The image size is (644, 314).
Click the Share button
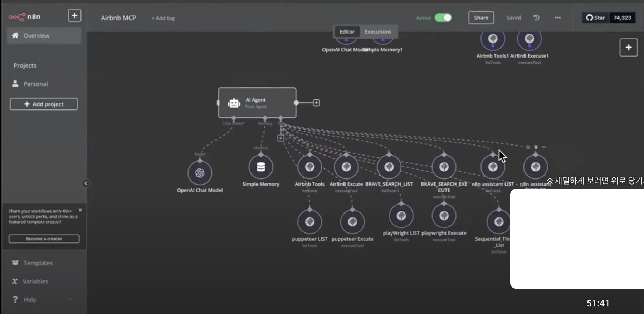tap(481, 18)
